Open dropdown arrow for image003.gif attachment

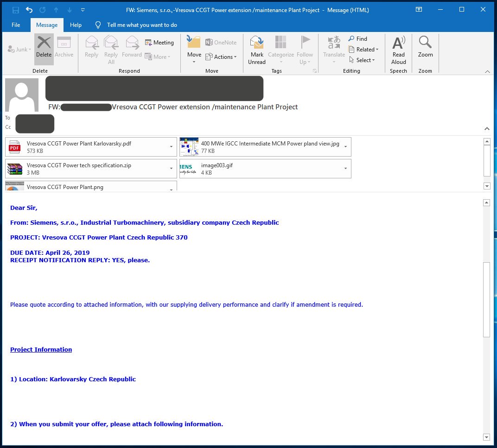coord(345,169)
